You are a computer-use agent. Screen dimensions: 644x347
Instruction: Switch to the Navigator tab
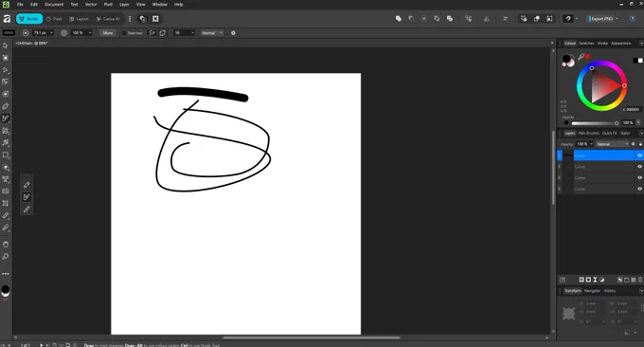coord(592,291)
